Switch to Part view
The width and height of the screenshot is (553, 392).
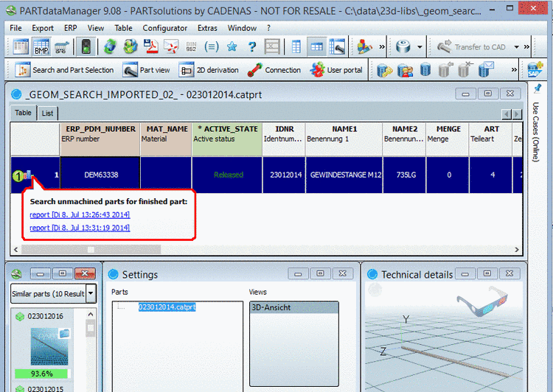point(147,70)
